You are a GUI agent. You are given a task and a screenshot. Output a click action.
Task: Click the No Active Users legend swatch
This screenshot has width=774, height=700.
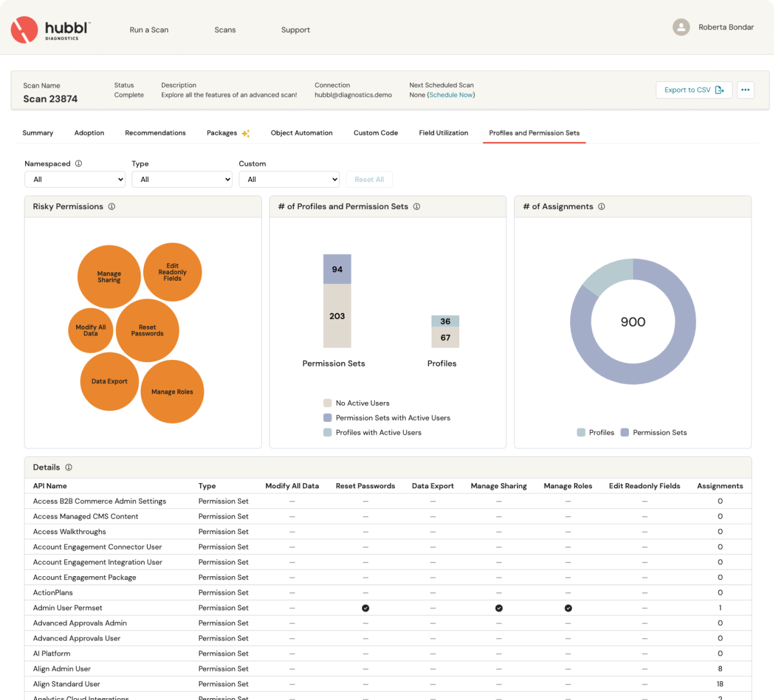(x=328, y=403)
